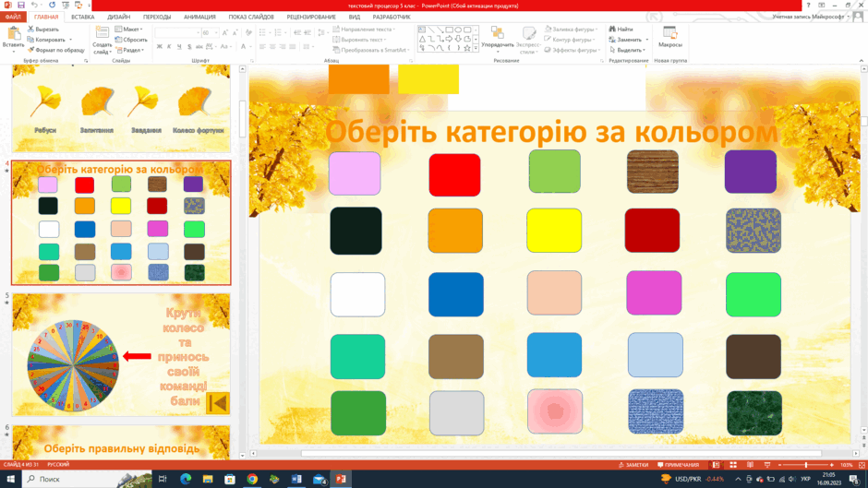Click the Save icon in quick access toolbar
This screenshot has height=488, width=868.
(x=21, y=5)
